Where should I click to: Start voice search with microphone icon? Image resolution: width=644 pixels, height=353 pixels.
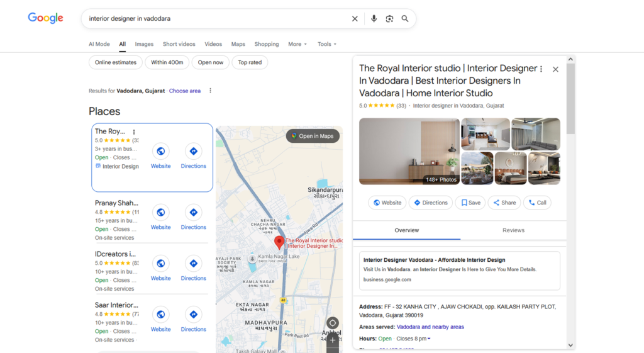(x=374, y=19)
